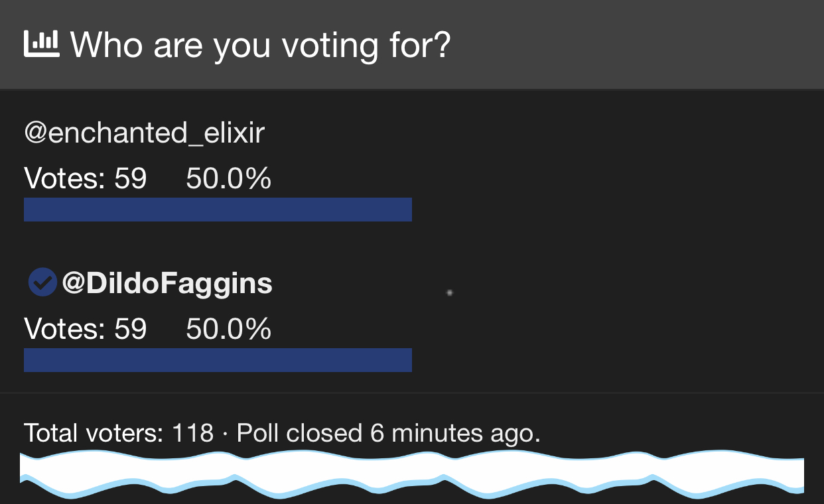Click "Votes: 59" under @enchanted_elixir
This screenshot has height=504, width=824.
pos(86,179)
